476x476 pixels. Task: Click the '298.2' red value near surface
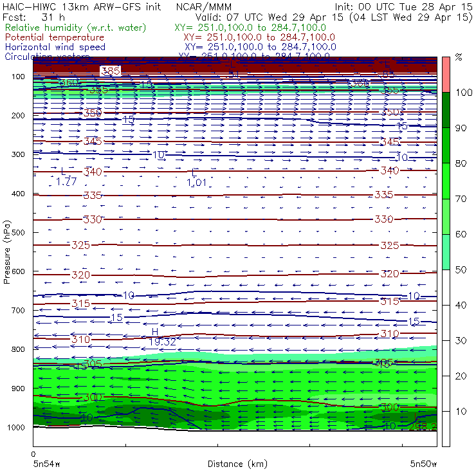coord(423,427)
